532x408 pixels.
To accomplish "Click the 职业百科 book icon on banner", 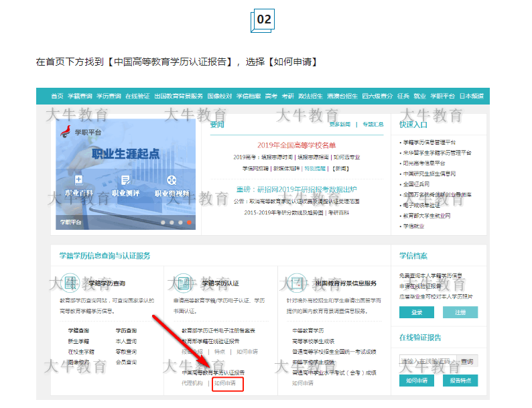I will tap(78, 180).
